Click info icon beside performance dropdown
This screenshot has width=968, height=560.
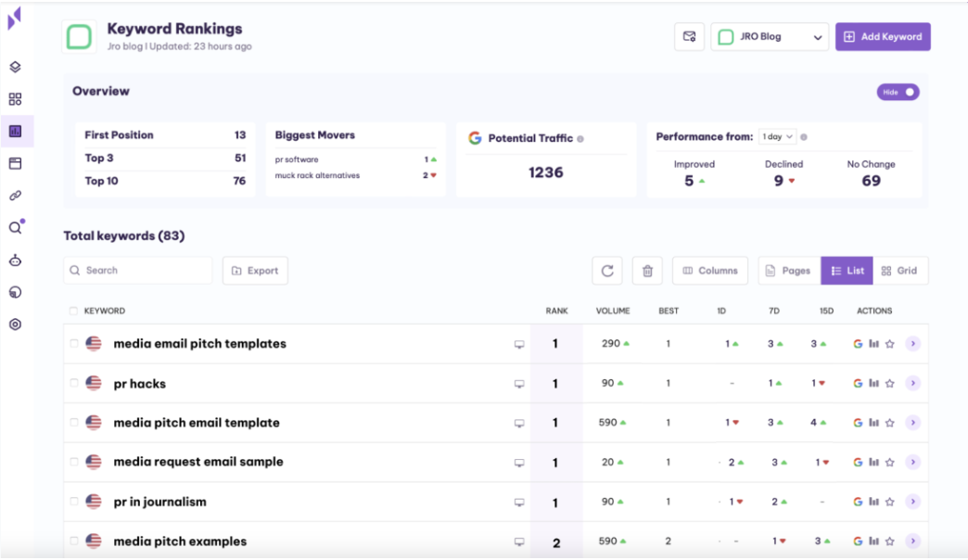click(x=804, y=137)
